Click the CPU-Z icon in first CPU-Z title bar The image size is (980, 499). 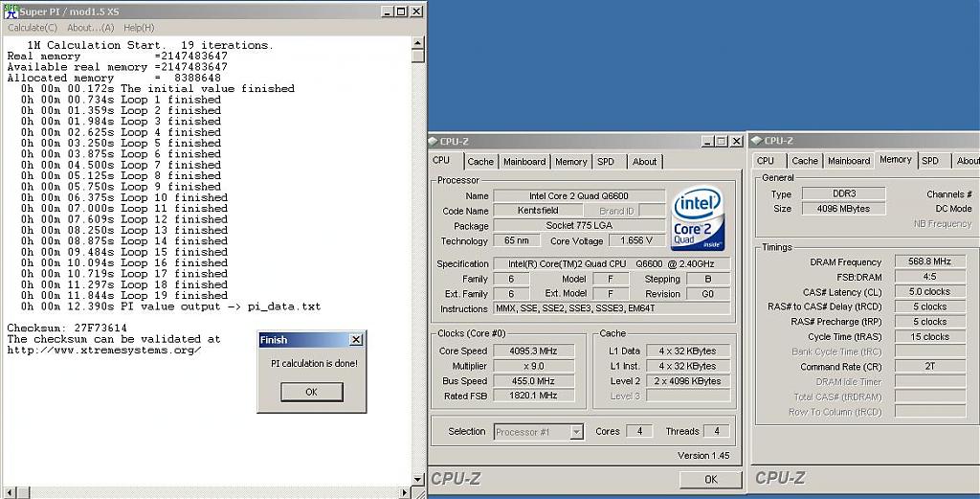(x=434, y=142)
